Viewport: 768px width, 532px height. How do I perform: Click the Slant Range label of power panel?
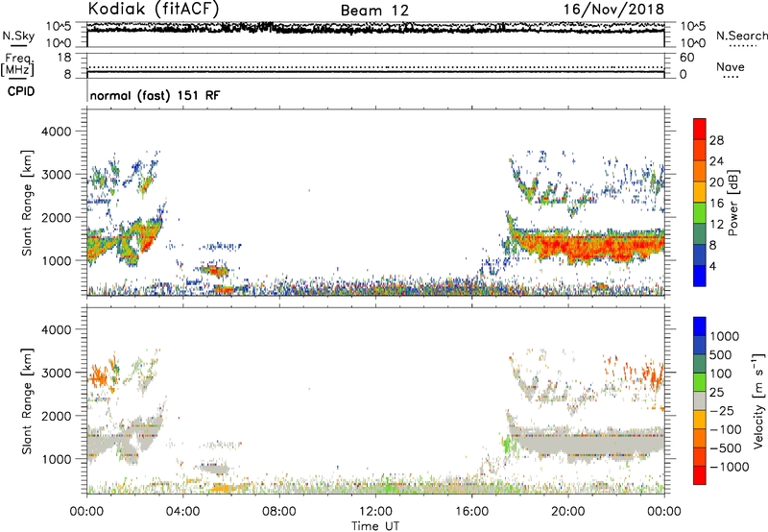tap(27, 203)
